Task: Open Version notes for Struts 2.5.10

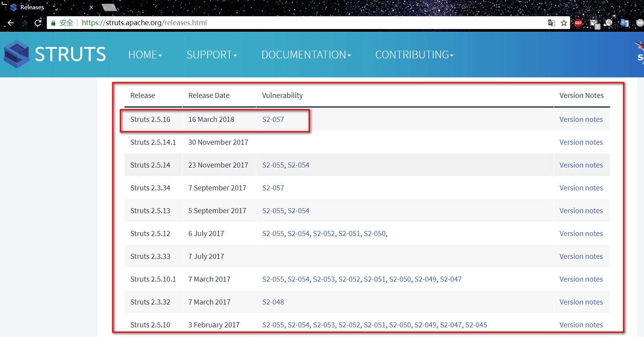Action: point(581,325)
